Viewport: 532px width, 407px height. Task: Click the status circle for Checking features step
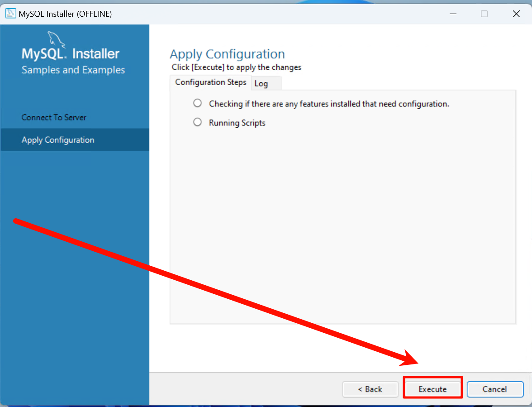(x=197, y=103)
